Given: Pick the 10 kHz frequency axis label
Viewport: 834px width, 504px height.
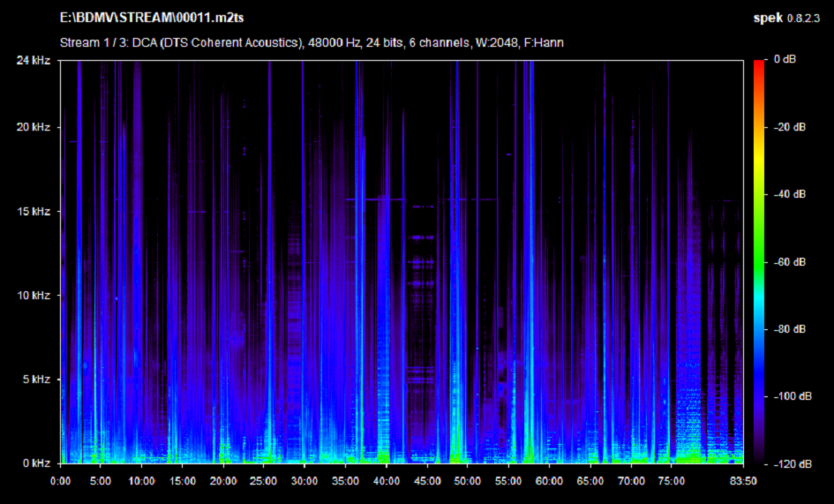Looking at the screenshot, I should [x=35, y=295].
